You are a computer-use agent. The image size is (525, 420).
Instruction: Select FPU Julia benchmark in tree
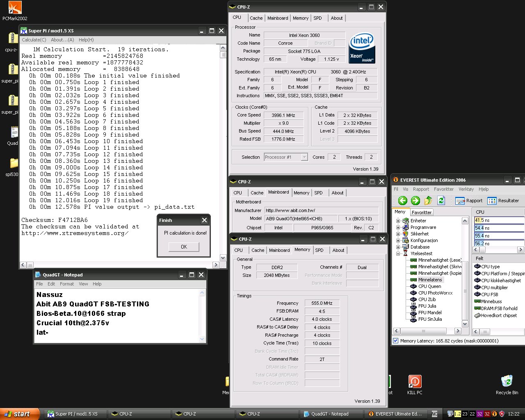click(x=423, y=306)
